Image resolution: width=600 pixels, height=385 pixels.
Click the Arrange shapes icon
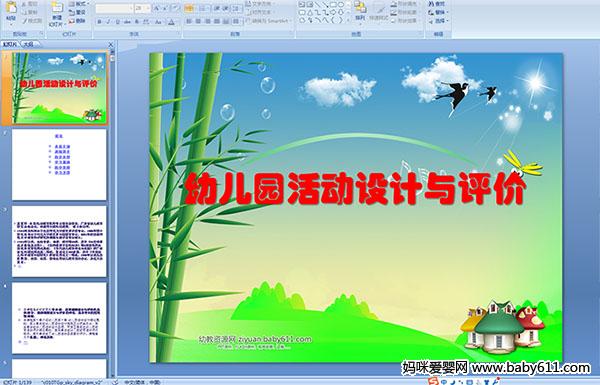coord(360,11)
